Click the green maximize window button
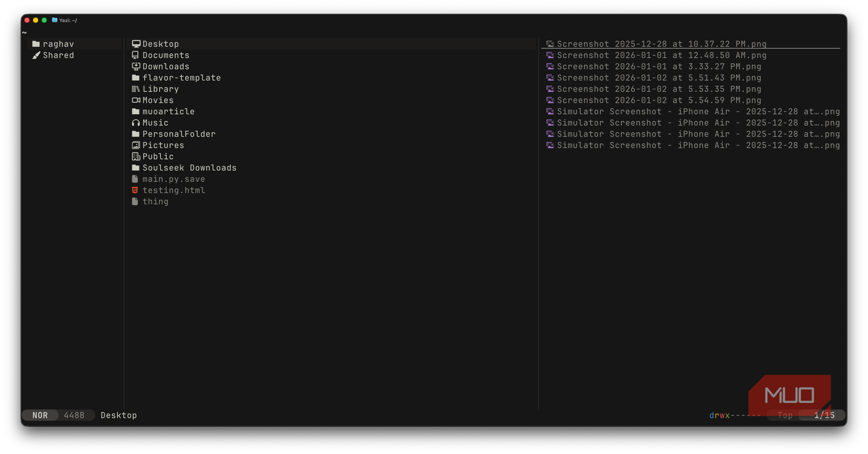This screenshot has width=868, height=454. click(44, 20)
